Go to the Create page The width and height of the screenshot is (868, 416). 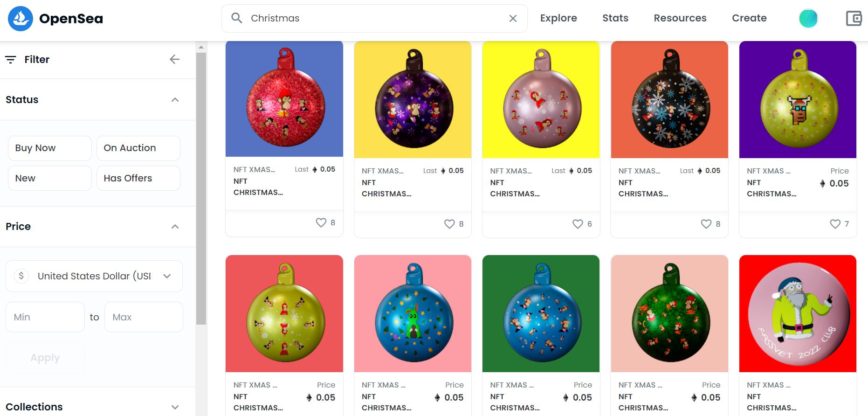749,18
